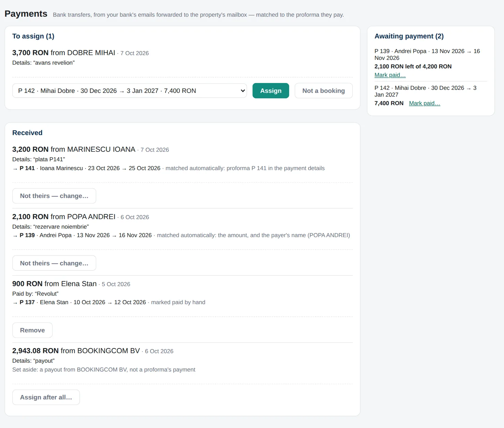This screenshot has width=504, height=428.
Task: Open the proforma selection dropdown for P 142
Action: pyautogui.click(x=129, y=91)
